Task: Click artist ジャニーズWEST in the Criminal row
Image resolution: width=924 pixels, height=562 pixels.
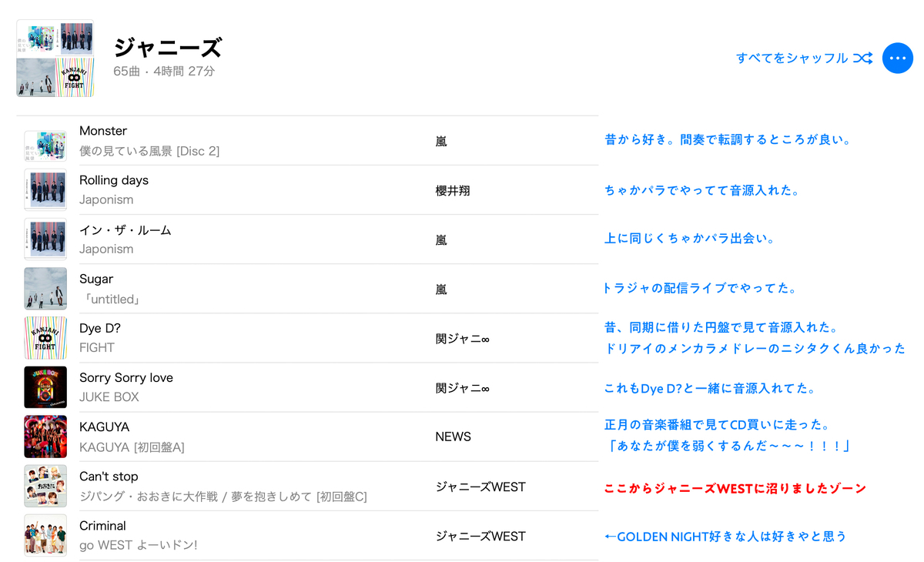Action: (x=480, y=536)
